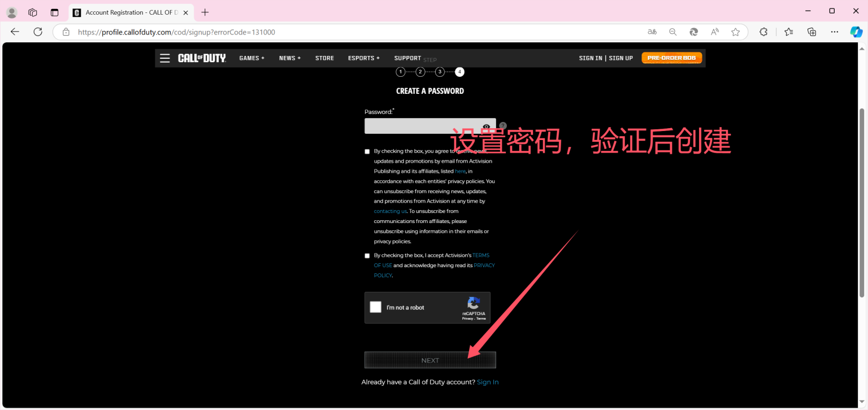Open a new browser tab
868x410 pixels.
pyautogui.click(x=205, y=12)
